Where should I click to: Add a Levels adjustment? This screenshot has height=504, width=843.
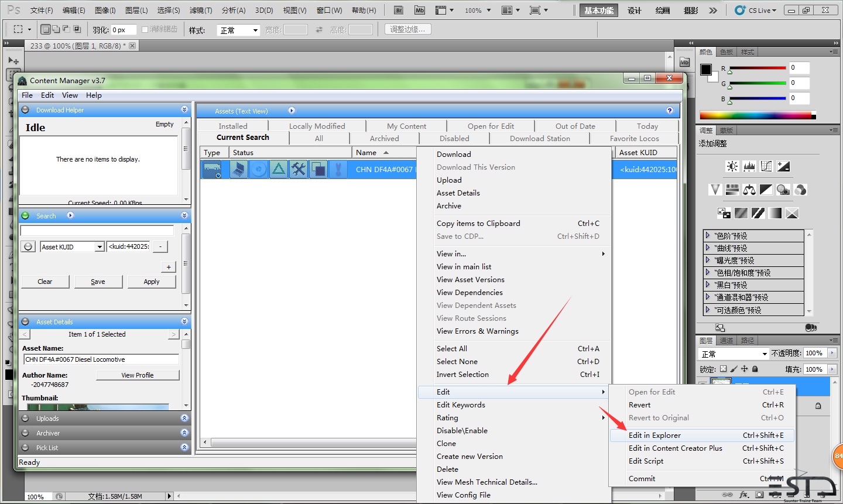coord(749,167)
